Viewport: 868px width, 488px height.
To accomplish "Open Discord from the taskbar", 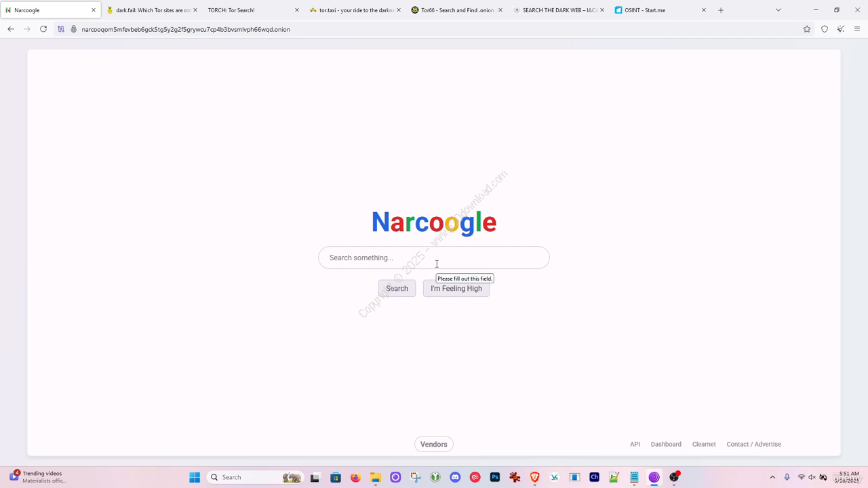I will [455, 477].
